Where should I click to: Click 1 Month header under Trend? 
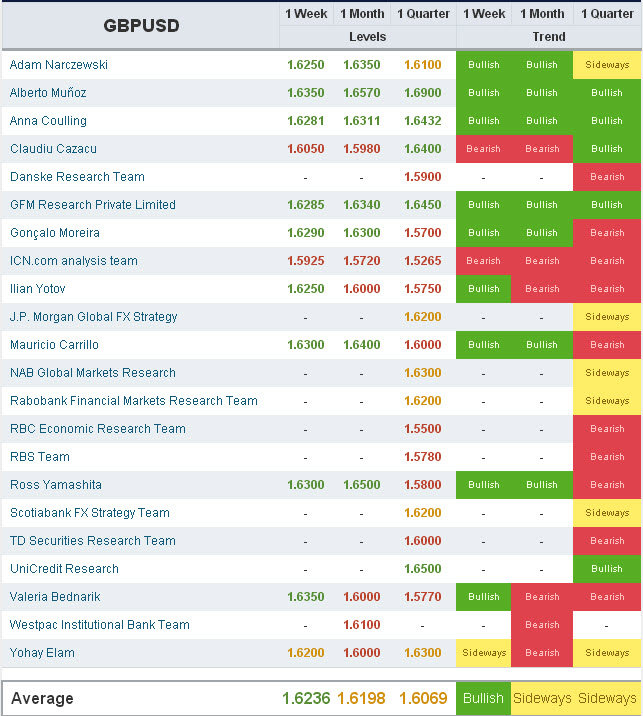(542, 14)
